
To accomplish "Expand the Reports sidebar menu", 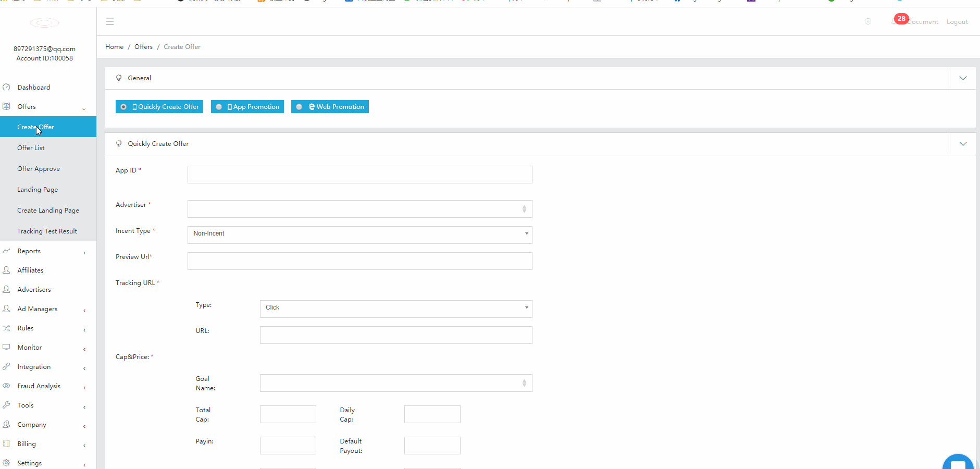I will (x=29, y=251).
